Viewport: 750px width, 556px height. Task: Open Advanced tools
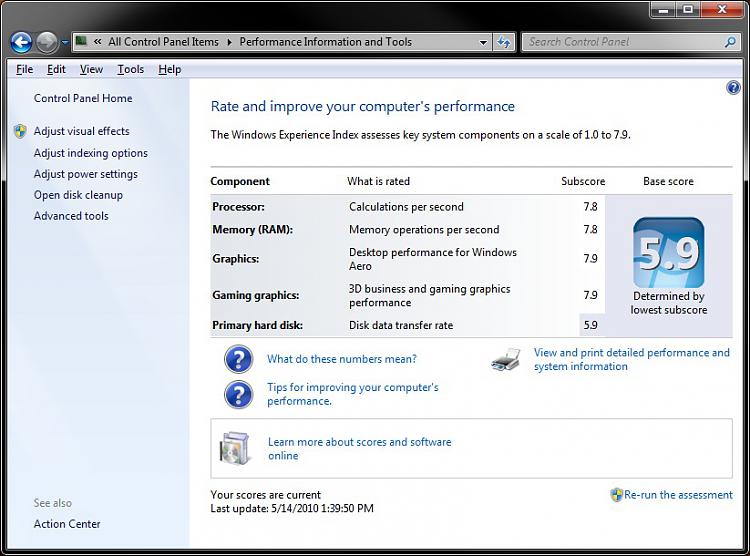click(71, 216)
